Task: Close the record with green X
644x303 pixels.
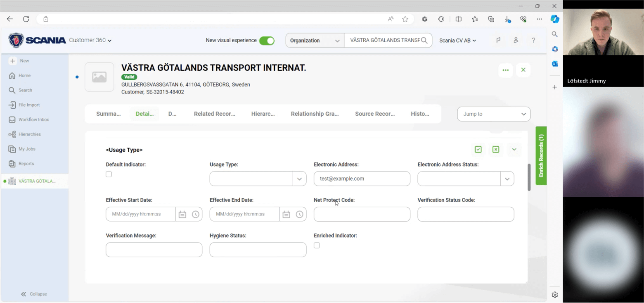Action: tap(523, 70)
